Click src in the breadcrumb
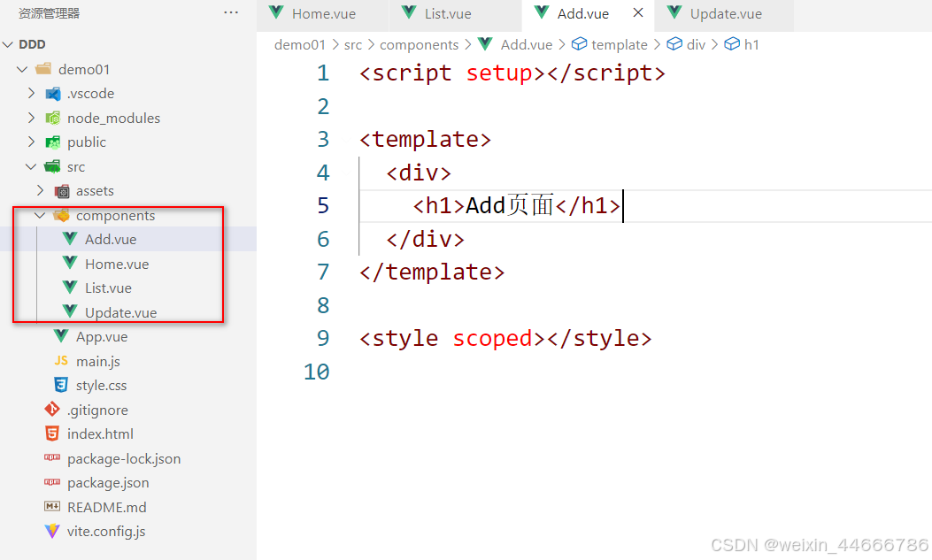 click(x=353, y=44)
